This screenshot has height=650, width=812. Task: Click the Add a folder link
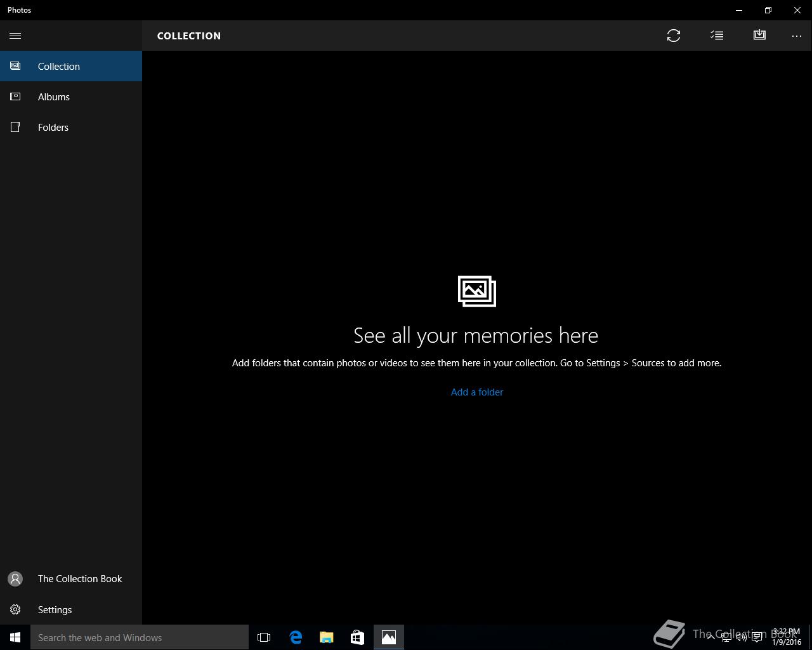(x=477, y=392)
